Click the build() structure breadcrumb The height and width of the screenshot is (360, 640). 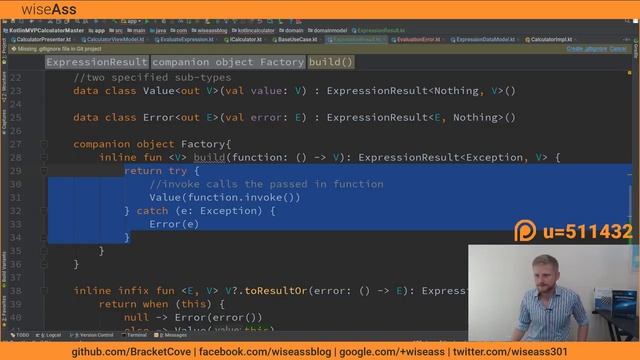(331, 62)
